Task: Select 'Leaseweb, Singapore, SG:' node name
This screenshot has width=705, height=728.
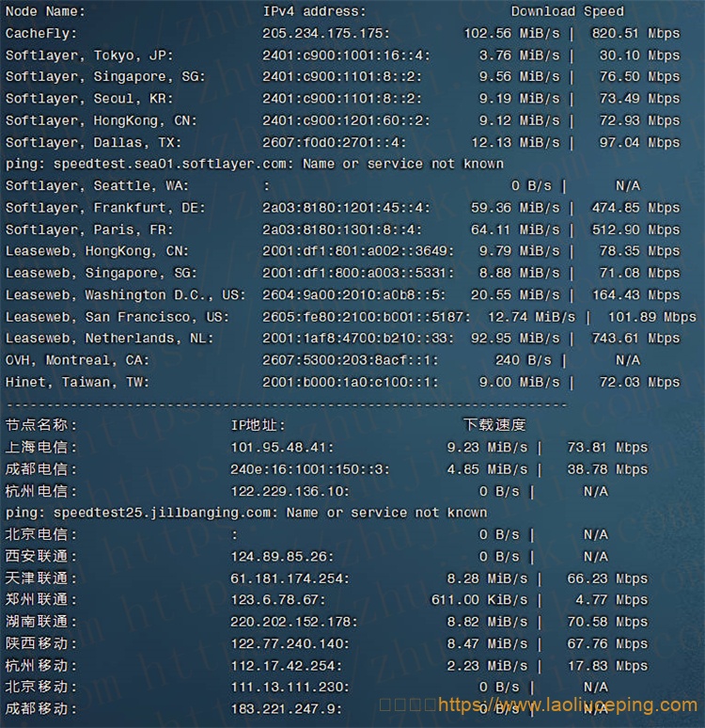Action: [102, 273]
